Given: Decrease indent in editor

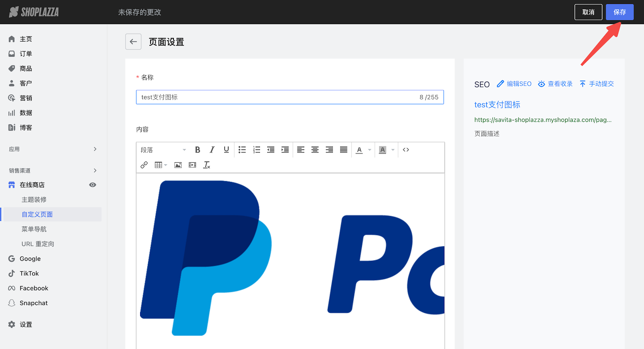Looking at the screenshot, I should (x=271, y=150).
